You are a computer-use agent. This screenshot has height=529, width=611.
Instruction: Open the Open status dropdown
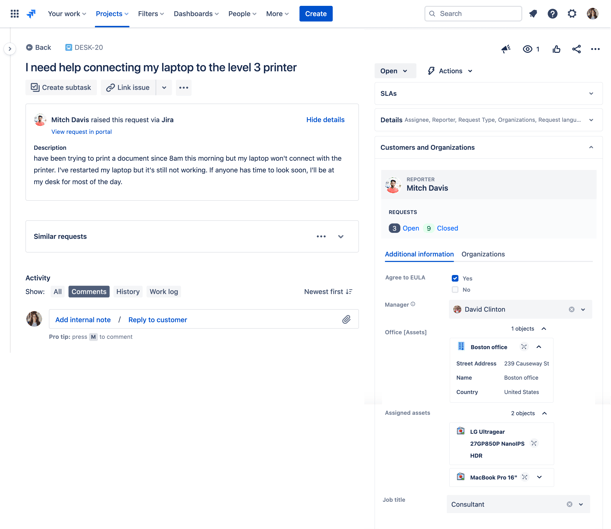pyautogui.click(x=394, y=71)
